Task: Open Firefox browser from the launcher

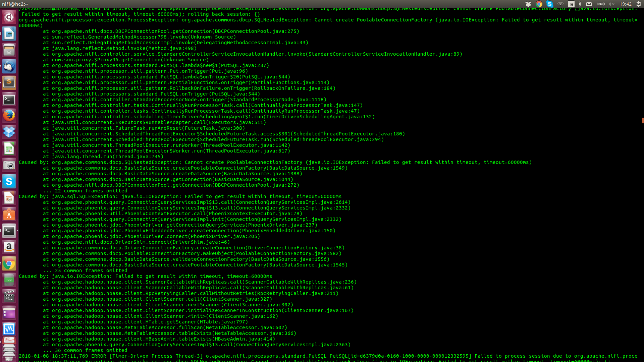Action: [9, 116]
